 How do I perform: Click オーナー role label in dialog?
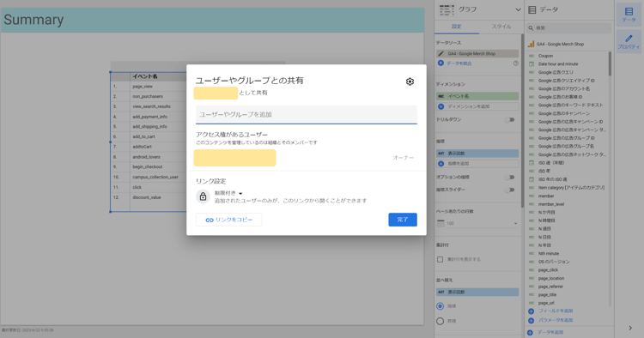[x=403, y=158]
